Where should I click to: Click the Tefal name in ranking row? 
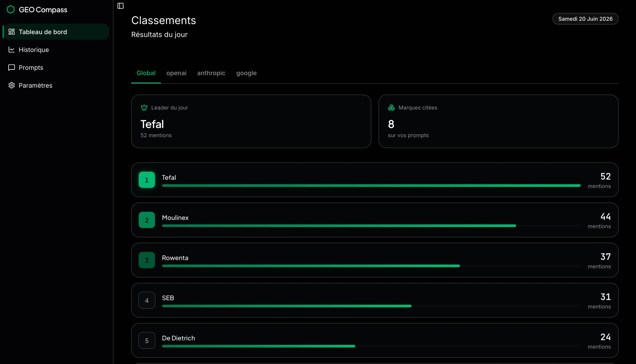tap(169, 178)
